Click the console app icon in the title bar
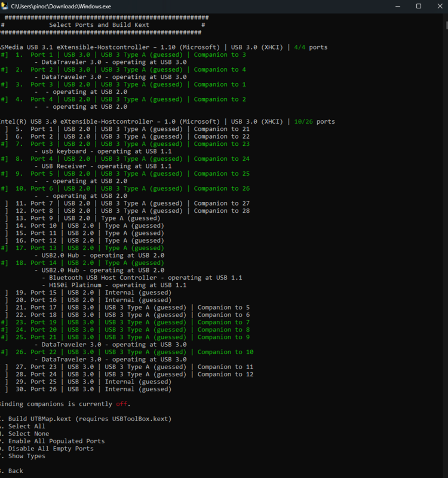This screenshot has height=478, width=448. click(5, 5)
